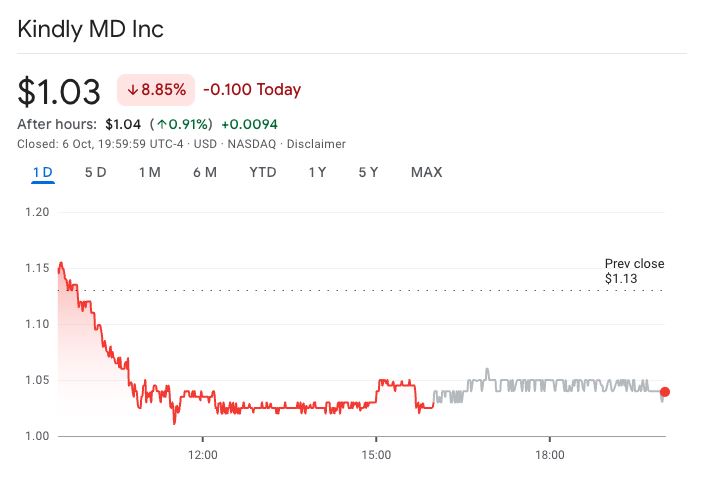Image resolution: width=703 pixels, height=502 pixels.
Task: Switch to the 5D chart range
Action: point(96,172)
